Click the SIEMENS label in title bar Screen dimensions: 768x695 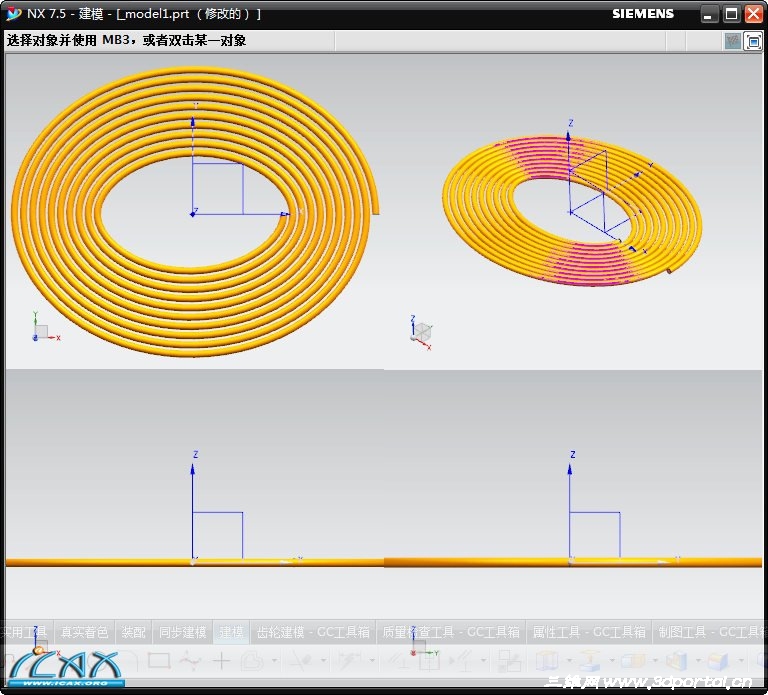[643, 14]
